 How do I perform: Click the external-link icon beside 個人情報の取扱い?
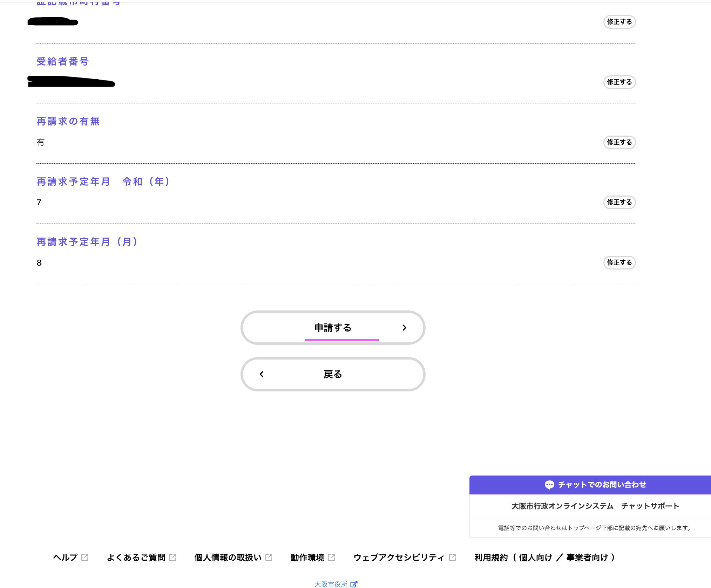click(x=269, y=557)
